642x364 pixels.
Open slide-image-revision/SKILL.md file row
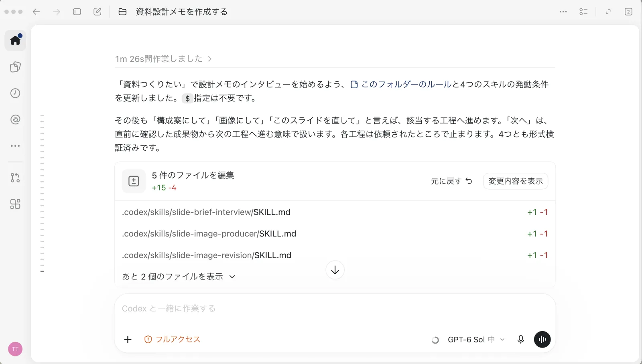[x=335, y=255]
